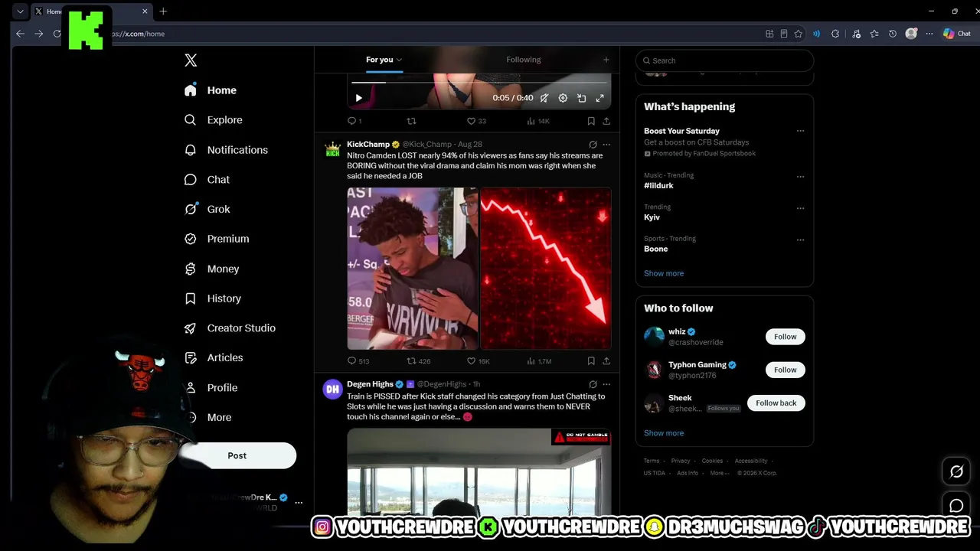Screen dimensions: 980x551
Task: Open options for the #lildurk trend
Action: coord(800,176)
